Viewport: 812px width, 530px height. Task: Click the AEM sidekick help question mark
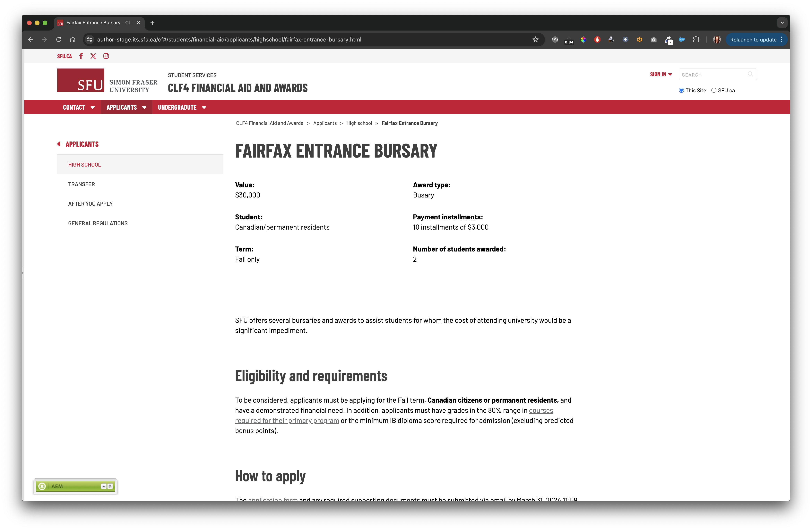click(110, 486)
